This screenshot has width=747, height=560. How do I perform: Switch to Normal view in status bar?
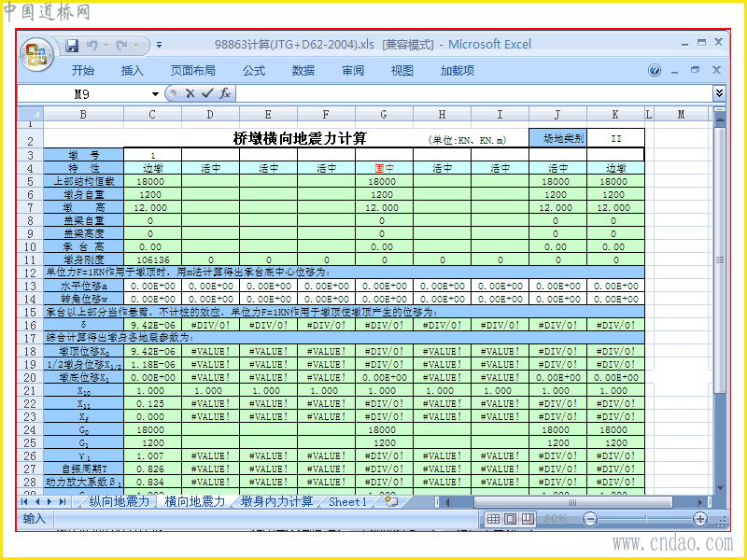tap(493, 519)
